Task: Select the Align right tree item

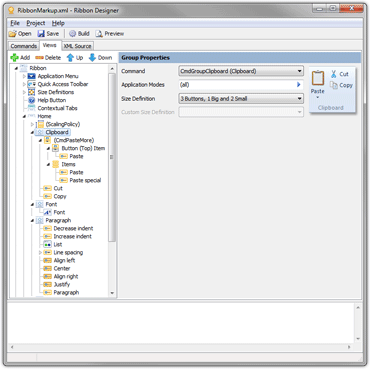Action: [66, 276]
